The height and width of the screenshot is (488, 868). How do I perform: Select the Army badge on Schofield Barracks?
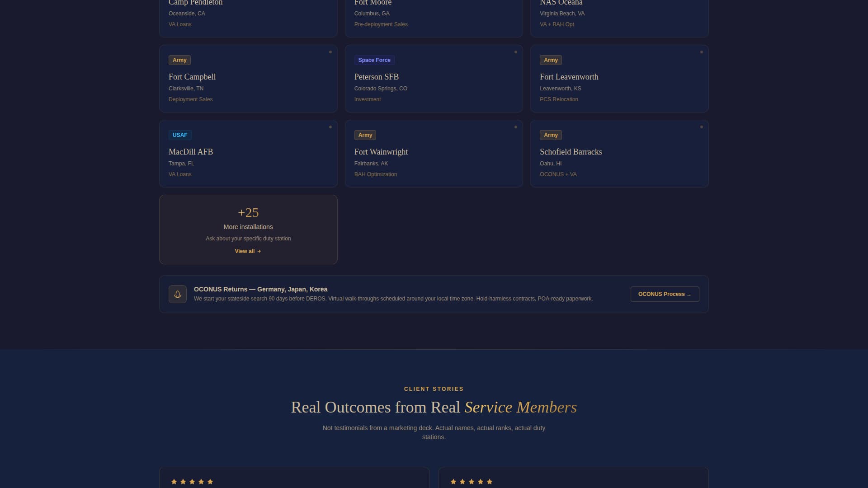click(x=551, y=135)
